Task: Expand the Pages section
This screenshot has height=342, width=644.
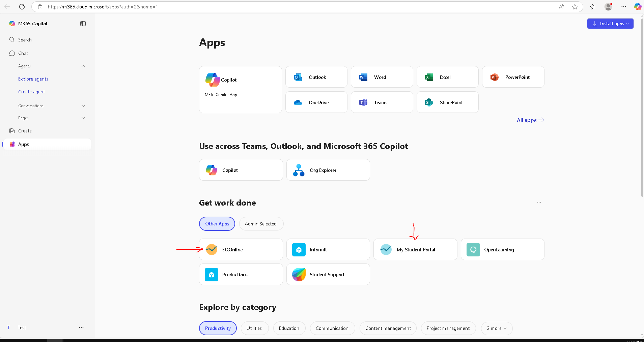Action: tap(83, 118)
